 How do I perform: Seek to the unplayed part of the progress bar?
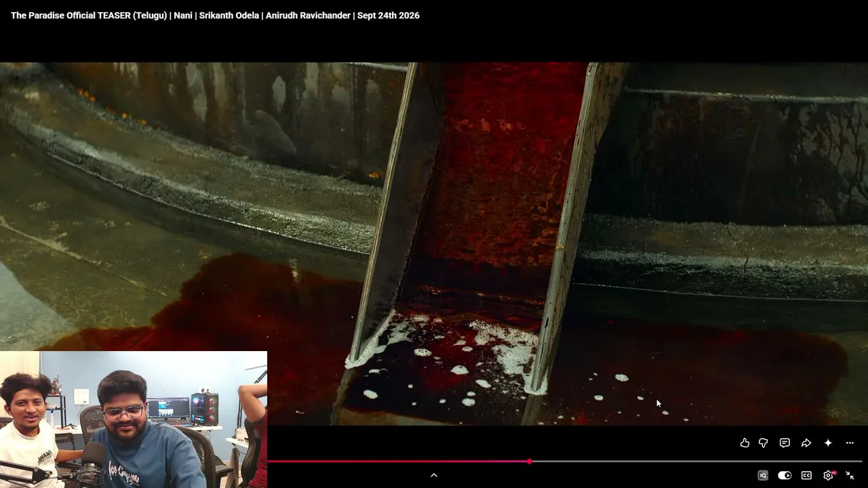click(x=697, y=462)
